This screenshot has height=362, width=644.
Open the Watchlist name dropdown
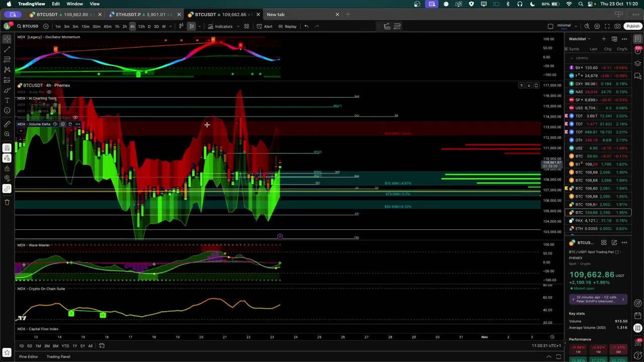click(x=579, y=39)
